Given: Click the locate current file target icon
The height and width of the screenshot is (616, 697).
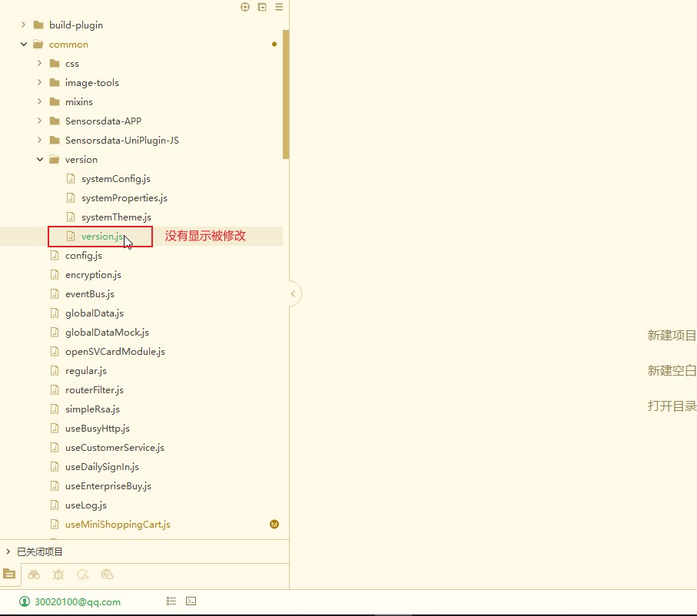Looking at the screenshot, I should (x=245, y=7).
